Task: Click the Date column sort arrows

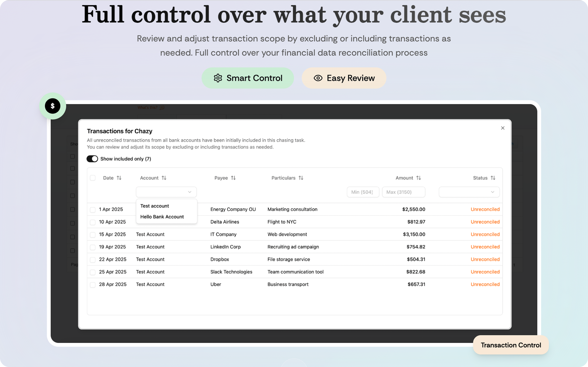Action: [x=119, y=178]
